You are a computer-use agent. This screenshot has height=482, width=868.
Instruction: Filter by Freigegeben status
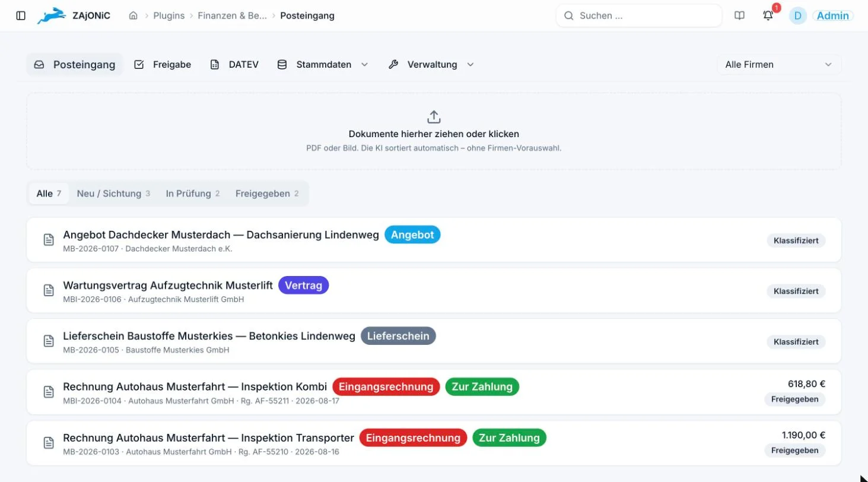coord(267,194)
